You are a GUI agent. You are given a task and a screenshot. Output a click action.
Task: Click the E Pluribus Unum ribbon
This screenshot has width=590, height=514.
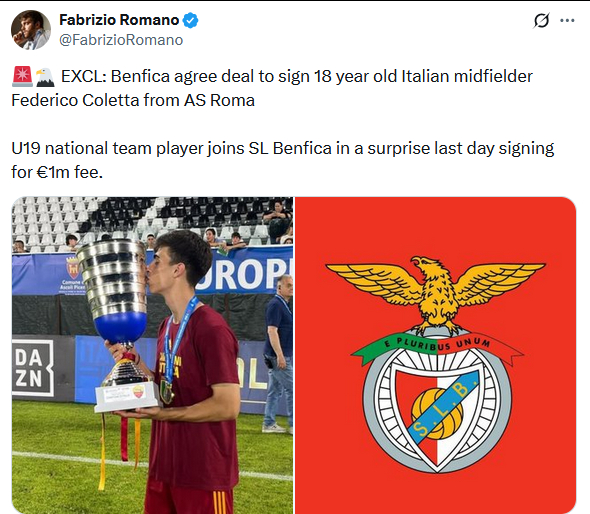coord(438,345)
